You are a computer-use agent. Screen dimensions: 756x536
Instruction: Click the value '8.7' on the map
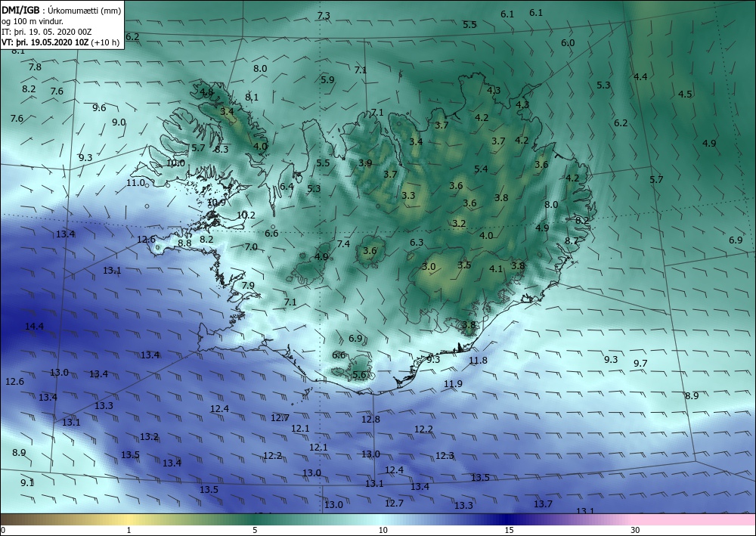[572, 240]
